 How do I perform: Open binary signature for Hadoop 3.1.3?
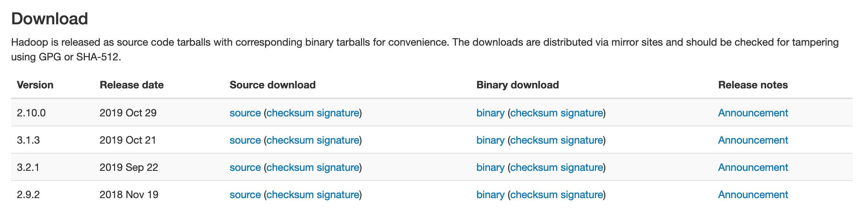[582, 140]
